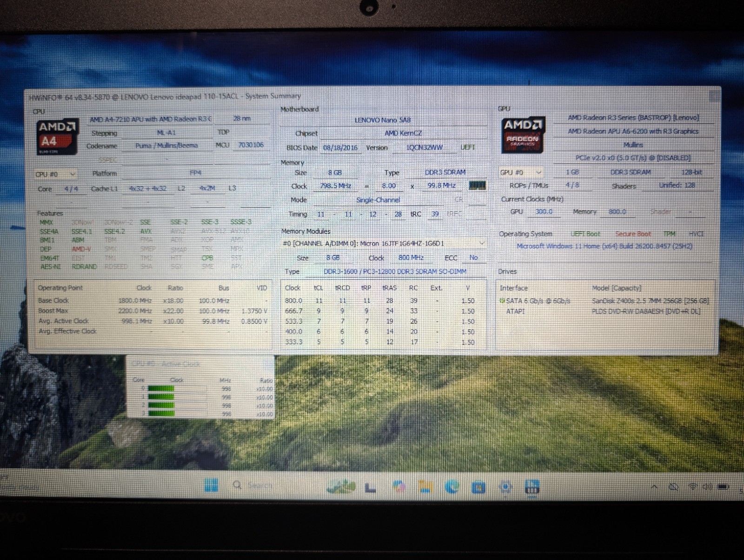The image size is (744, 560).
Task: Show hidden system tray icons
Action: pyautogui.click(x=654, y=487)
